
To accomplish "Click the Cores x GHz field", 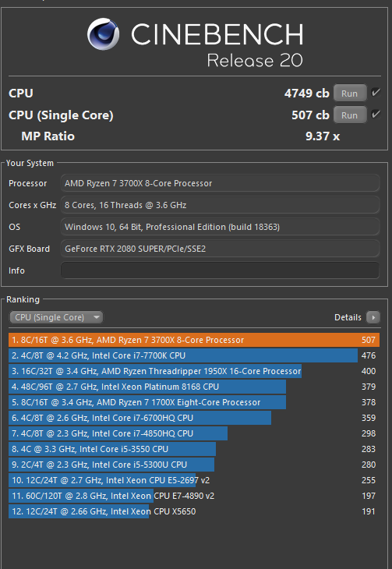I will click(x=220, y=206).
